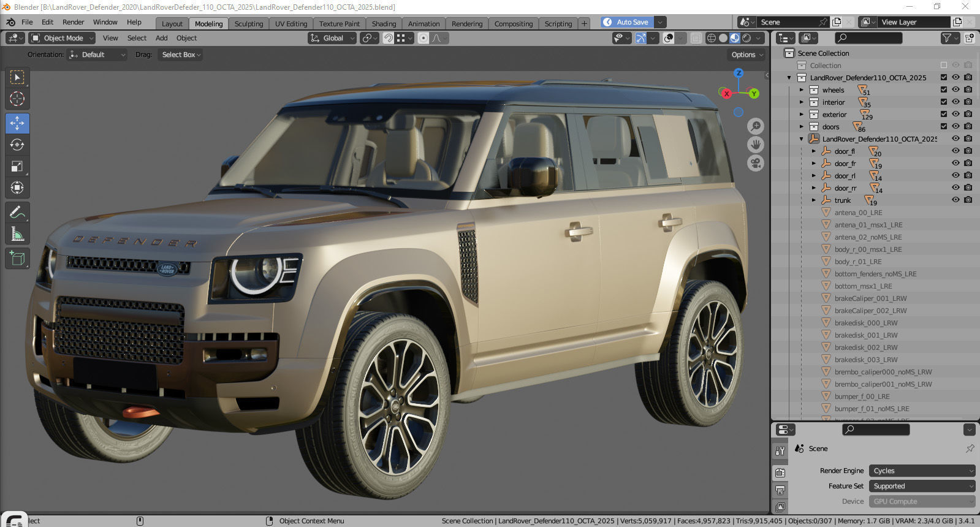
Task: Select brakedisk_001_LRW in the outliner
Action: (865, 335)
